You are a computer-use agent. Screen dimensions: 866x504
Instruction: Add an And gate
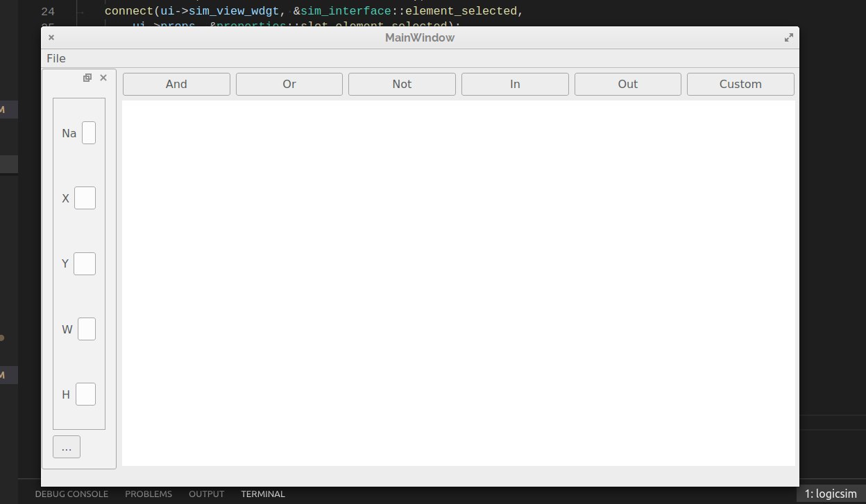pos(176,84)
